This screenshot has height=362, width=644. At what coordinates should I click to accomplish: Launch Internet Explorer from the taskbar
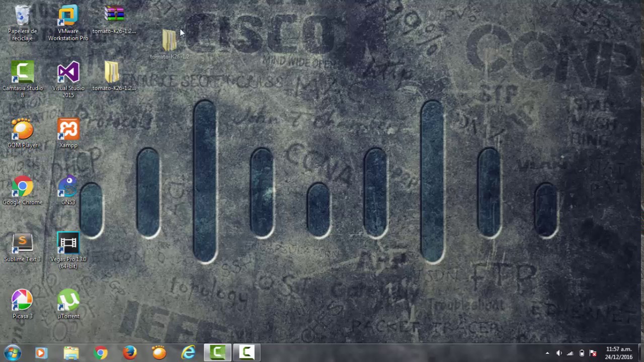click(x=188, y=353)
